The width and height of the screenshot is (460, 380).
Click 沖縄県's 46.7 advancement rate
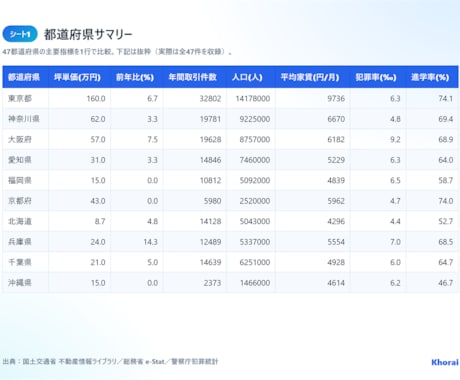pyautogui.click(x=446, y=283)
